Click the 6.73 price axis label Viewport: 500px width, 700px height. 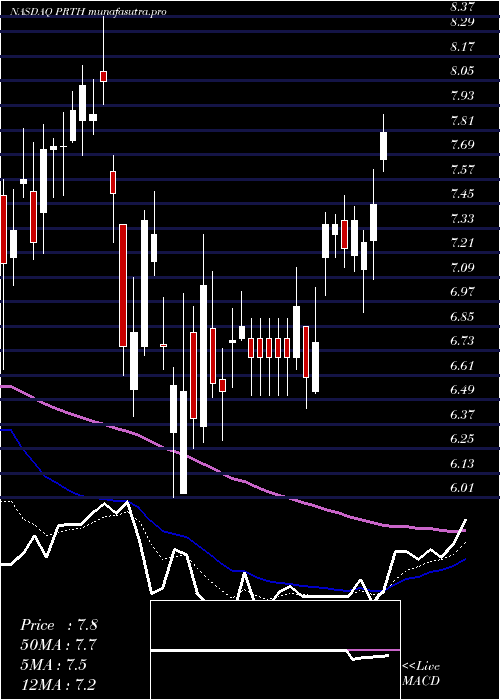coord(464,341)
